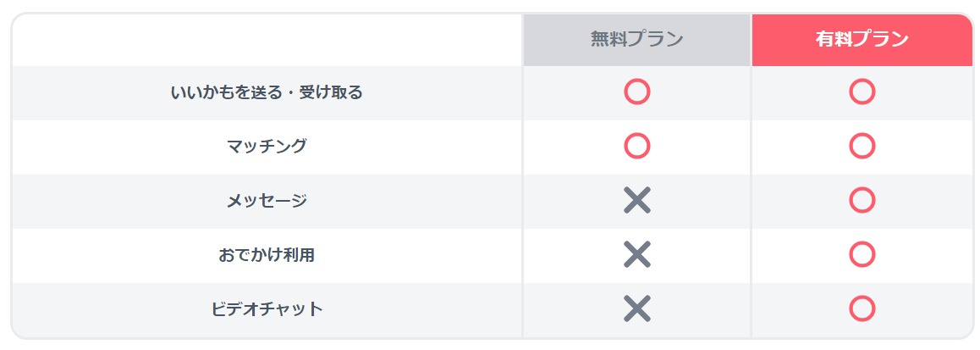Click the gray 無料プラン header background
This screenshot has width=980, height=350.
coord(637,40)
